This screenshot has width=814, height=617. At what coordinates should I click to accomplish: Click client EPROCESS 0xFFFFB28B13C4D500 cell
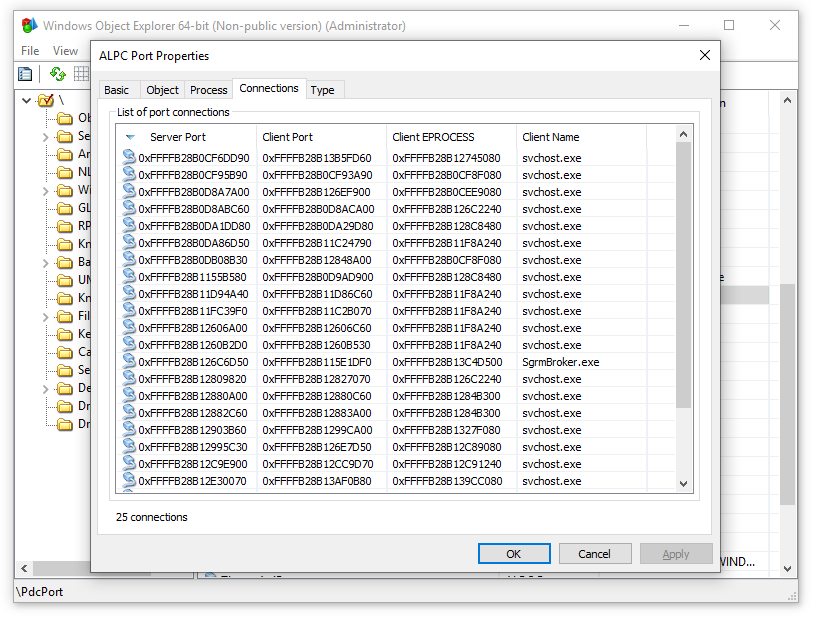point(447,362)
